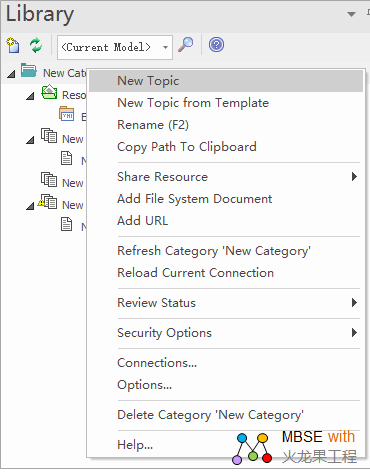Click the magnifier search icon
This screenshot has width=370, height=475.
186,45
